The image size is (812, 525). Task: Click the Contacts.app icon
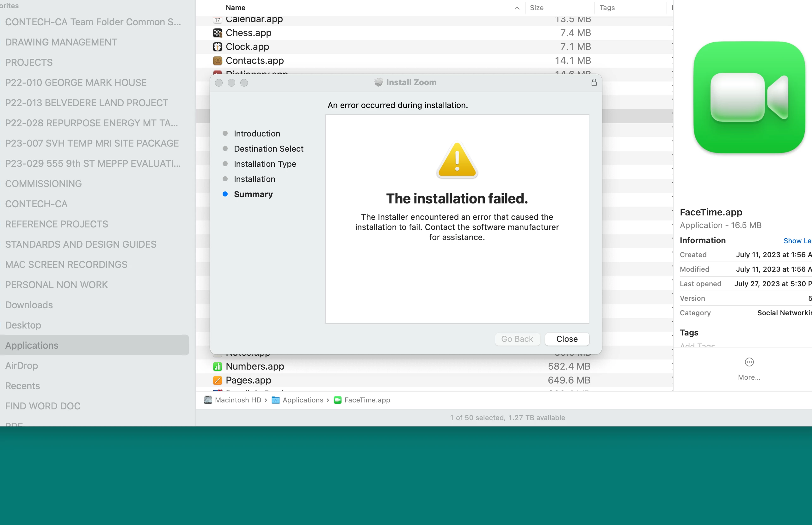tap(217, 61)
